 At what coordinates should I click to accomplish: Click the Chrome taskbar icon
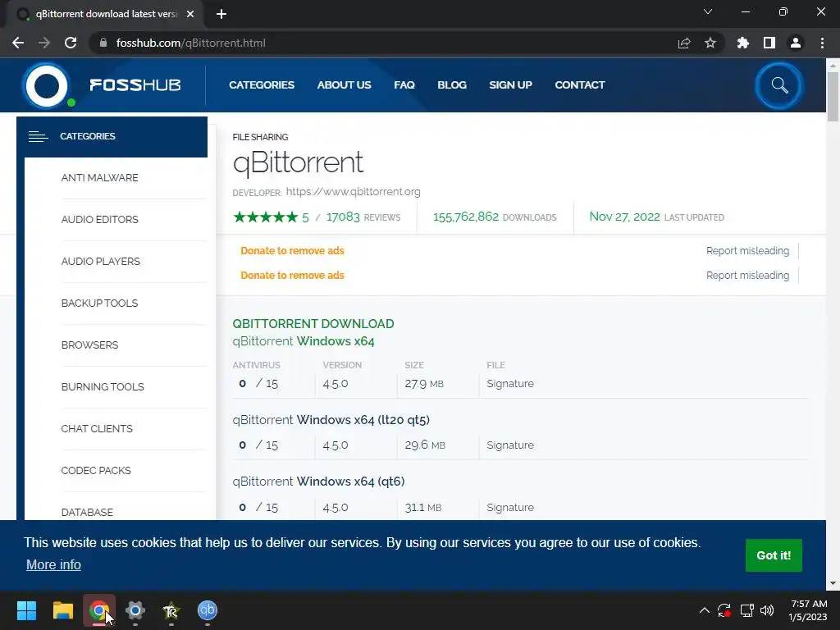[x=99, y=610]
